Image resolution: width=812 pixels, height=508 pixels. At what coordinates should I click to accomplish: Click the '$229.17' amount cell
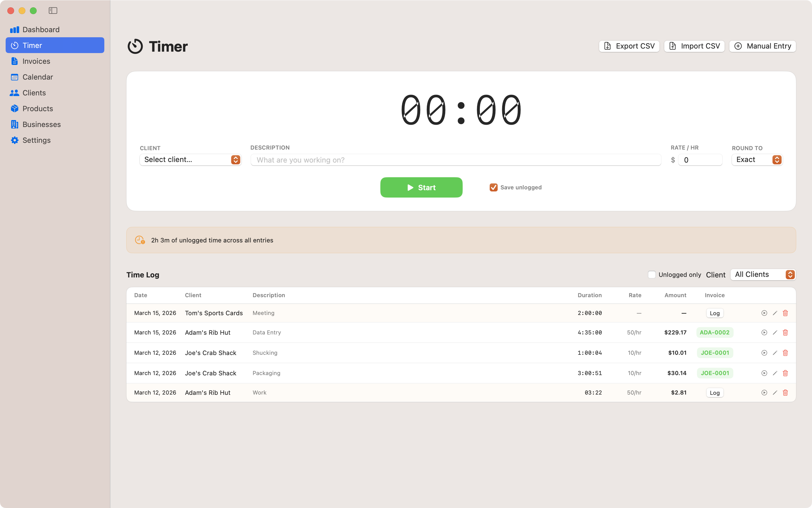tap(675, 333)
